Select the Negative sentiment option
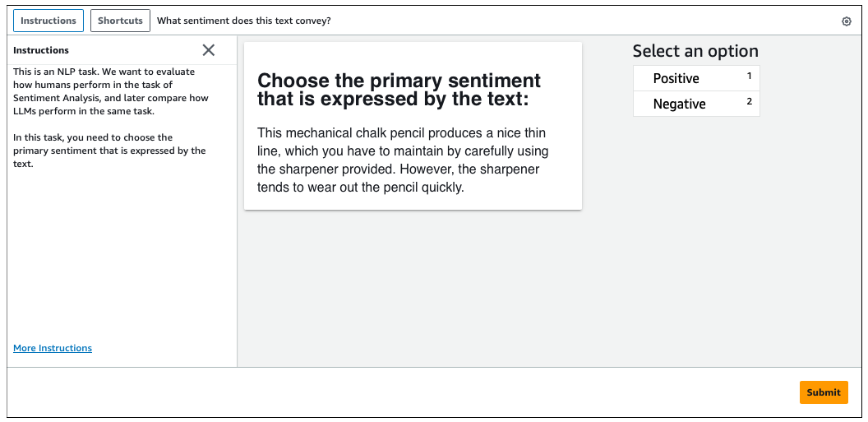This screenshot has width=868, height=422. point(680,104)
